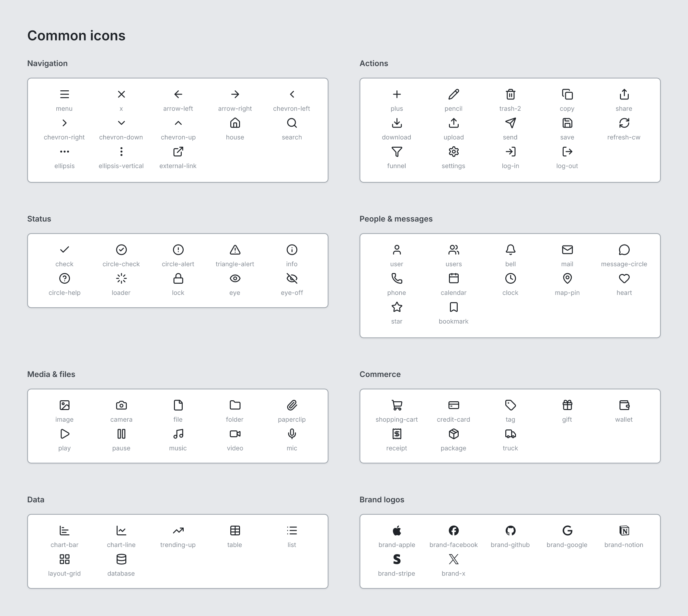Click the 'Common icons' heading text
This screenshot has width=688, height=616.
pyautogui.click(x=76, y=36)
